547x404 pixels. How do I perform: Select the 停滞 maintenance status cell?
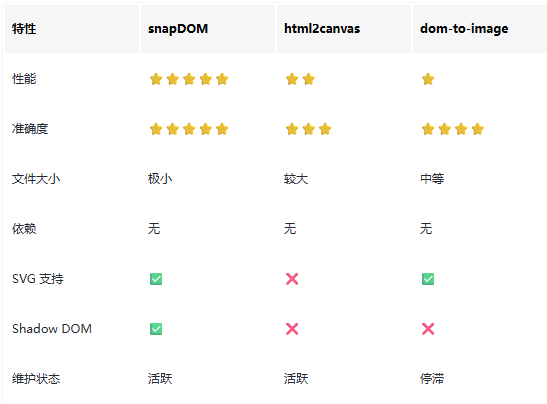coord(432,379)
